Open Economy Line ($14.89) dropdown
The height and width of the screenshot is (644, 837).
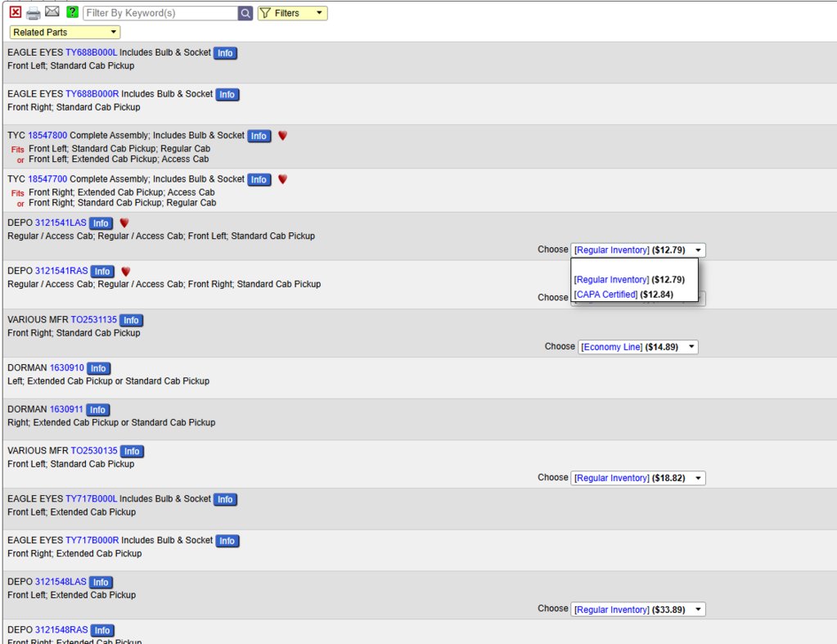tap(638, 347)
